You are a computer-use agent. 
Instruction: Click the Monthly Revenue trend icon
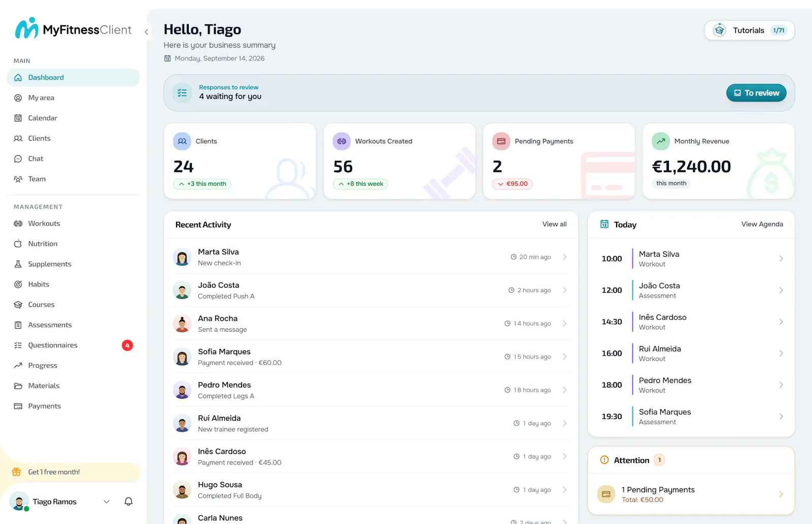click(661, 142)
